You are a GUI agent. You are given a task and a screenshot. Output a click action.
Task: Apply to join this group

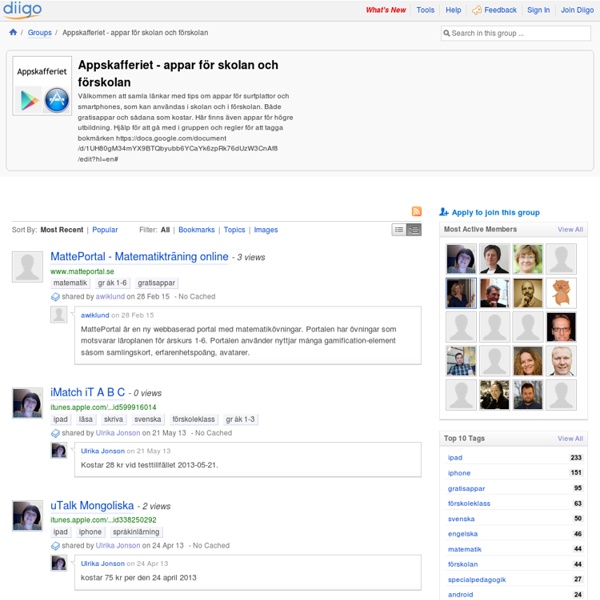point(496,212)
